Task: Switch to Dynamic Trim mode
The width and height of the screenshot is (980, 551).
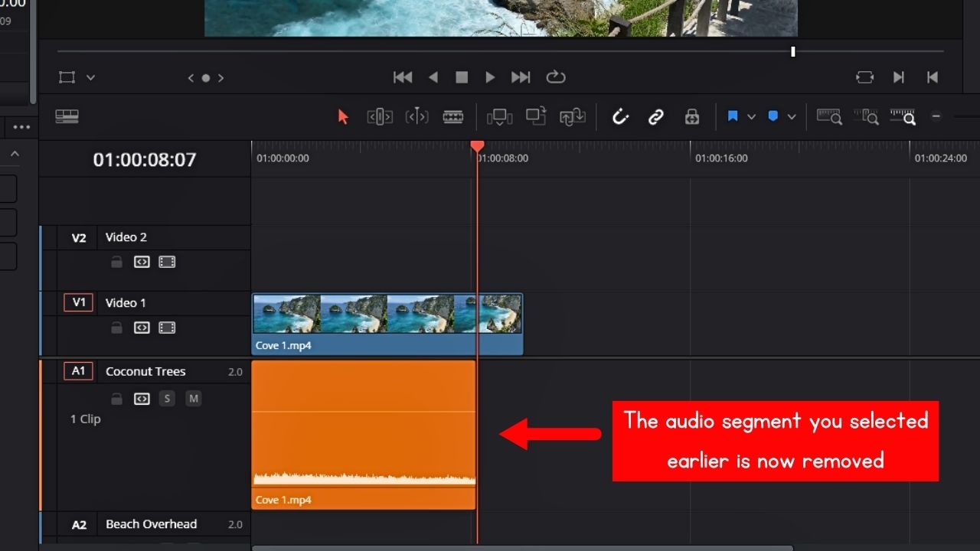Action: [x=417, y=116]
